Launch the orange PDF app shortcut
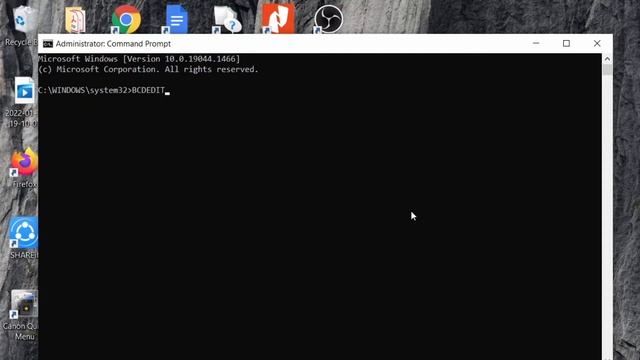The image size is (640, 360). click(x=278, y=18)
